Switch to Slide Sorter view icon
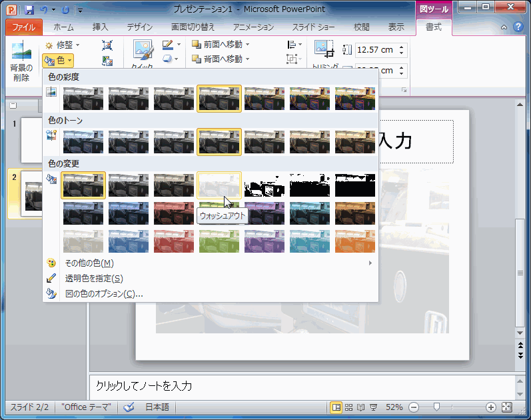The width and height of the screenshot is (531, 420). click(x=349, y=407)
